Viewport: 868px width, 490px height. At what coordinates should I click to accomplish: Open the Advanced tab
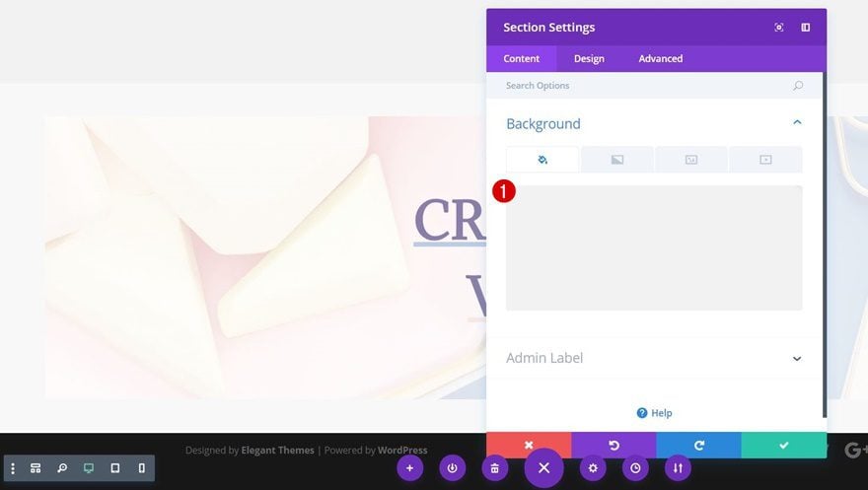click(x=661, y=58)
